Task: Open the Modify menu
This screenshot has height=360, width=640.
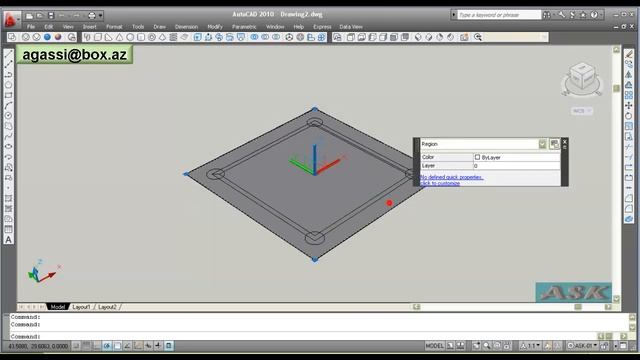Action: coord(215,27)
